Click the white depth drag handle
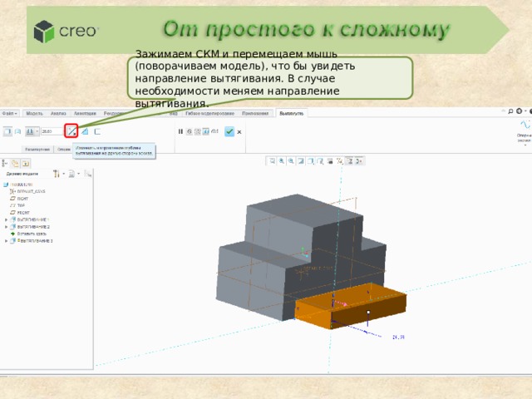 click(368, 313)
